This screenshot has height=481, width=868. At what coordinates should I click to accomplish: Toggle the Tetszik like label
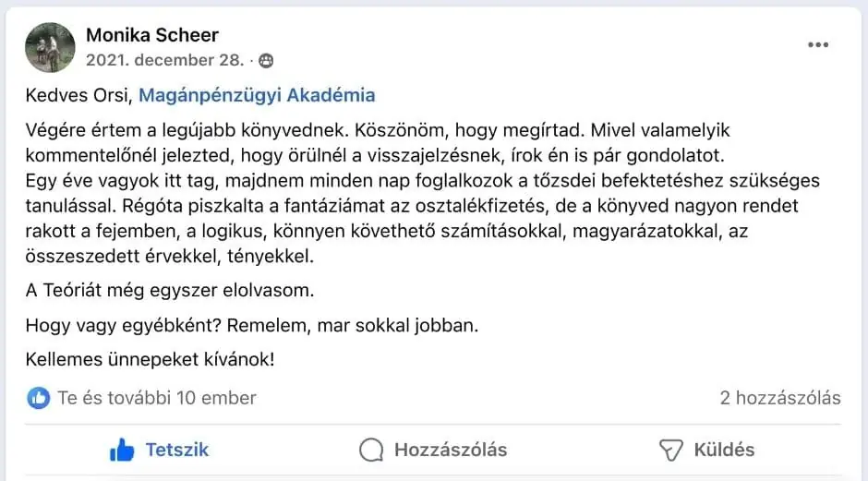click(x=177, y=450)
